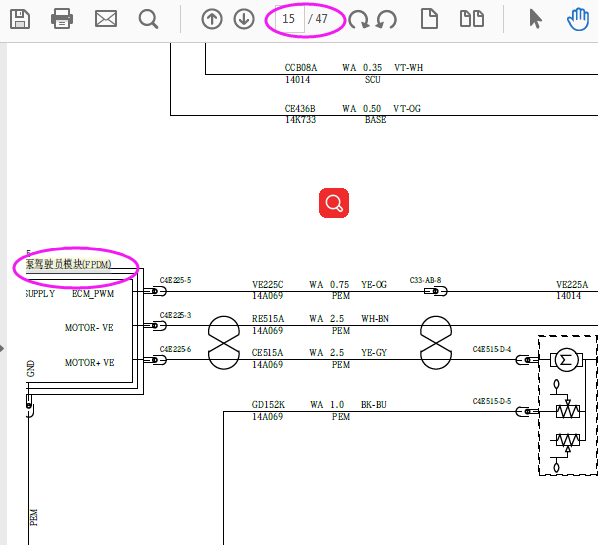Screen dimensions: 598x545
Task: Click the red magnifier search button
Action: coord(334,203)
